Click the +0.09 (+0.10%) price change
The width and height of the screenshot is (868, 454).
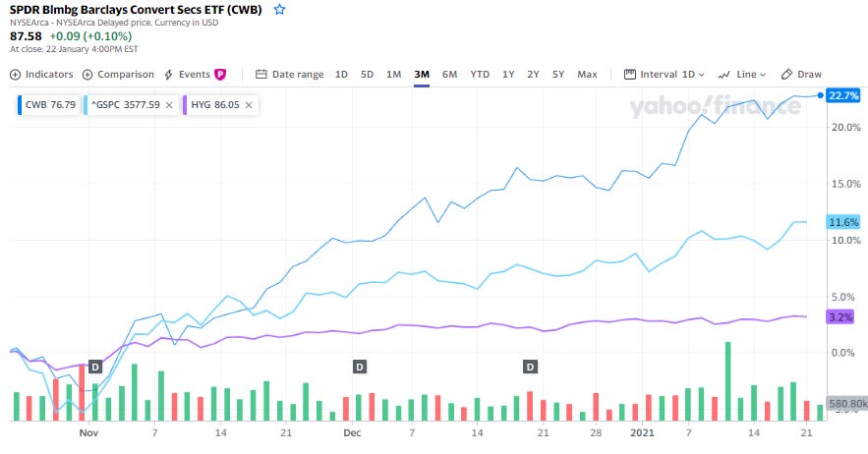[x=90, y=36]
